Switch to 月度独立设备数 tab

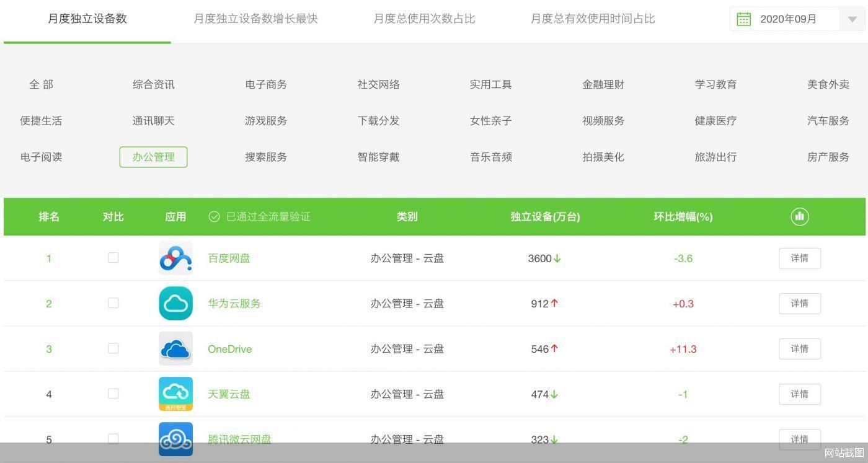pos(87,19)
